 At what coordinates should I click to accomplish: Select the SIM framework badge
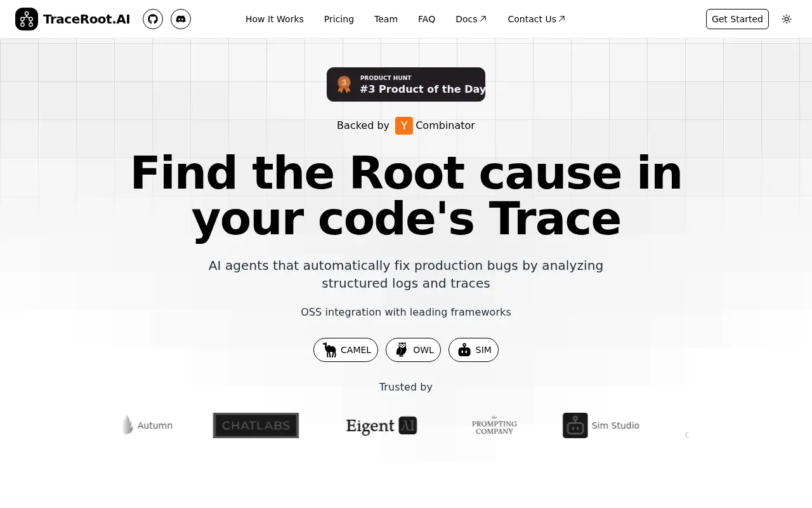point(473,350)
